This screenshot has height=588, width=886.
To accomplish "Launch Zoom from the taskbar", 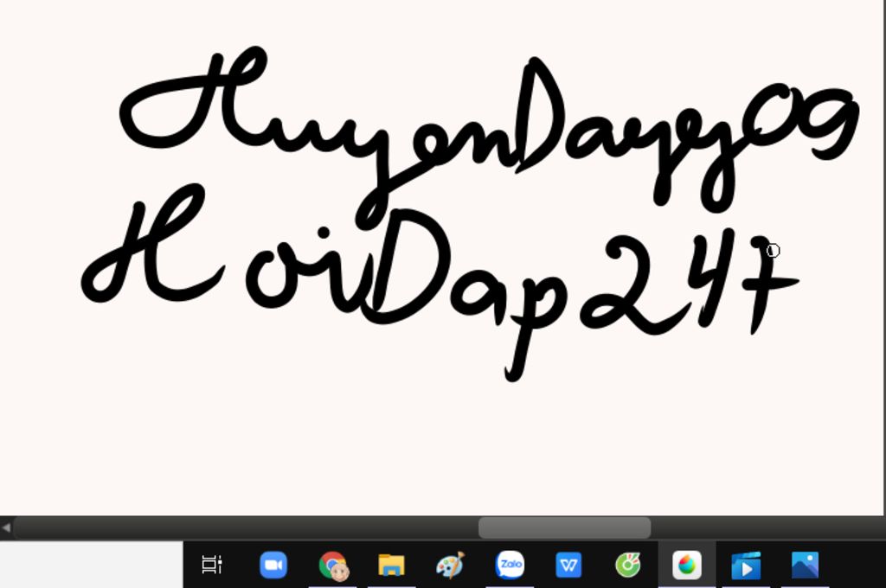I will point(273,565).
